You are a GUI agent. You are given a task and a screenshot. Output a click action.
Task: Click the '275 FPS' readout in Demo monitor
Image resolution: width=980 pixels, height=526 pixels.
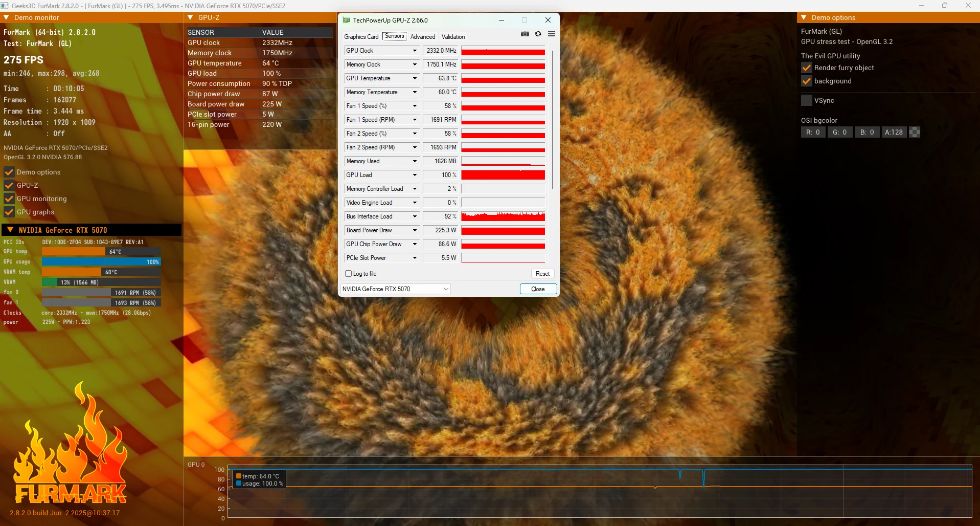[24, 59]
